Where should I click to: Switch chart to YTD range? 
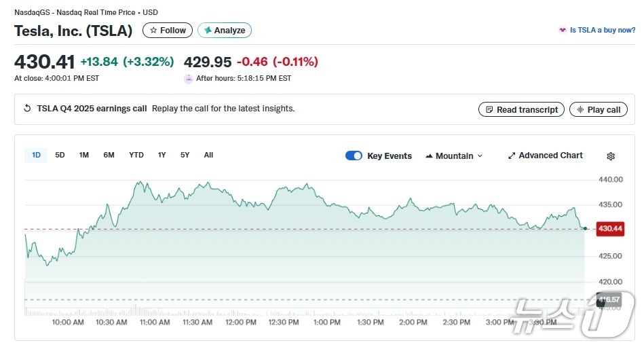(x=136, y=155)
